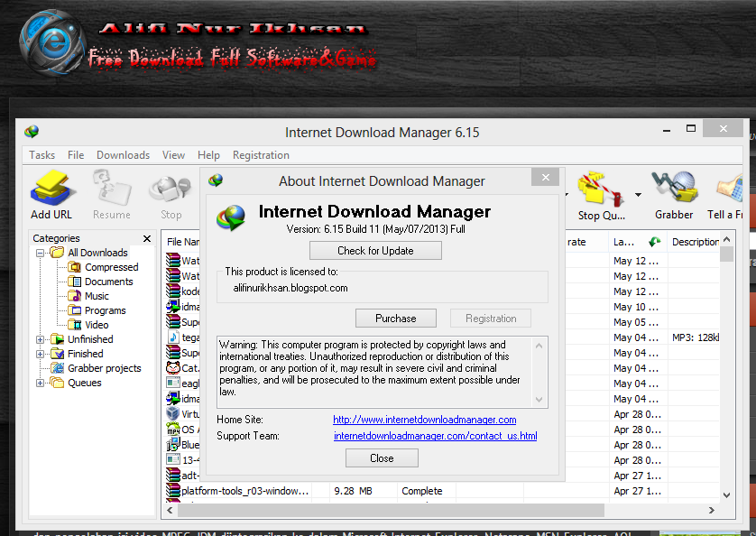Click the horizontal scrollbar thumb of download list

point(389,510)
